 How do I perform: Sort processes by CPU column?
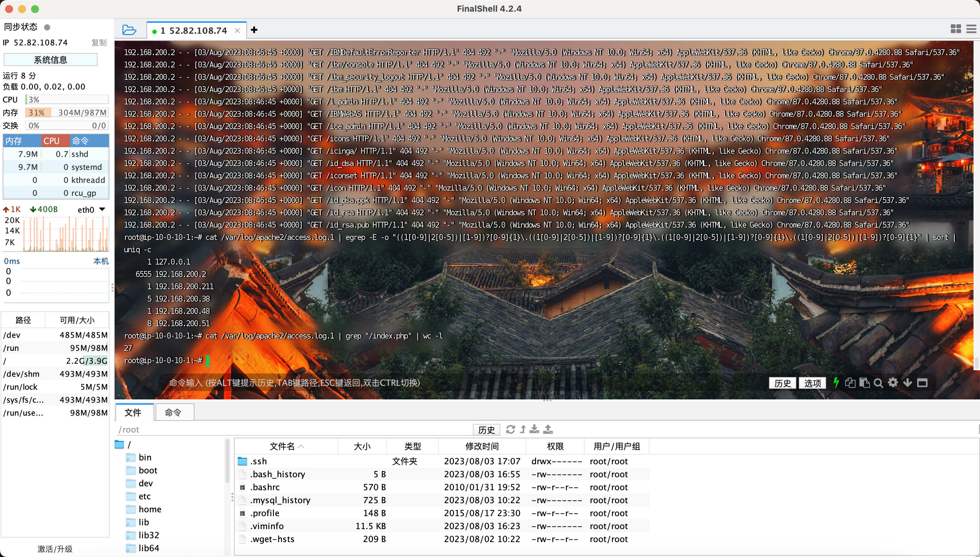point(55,141)
